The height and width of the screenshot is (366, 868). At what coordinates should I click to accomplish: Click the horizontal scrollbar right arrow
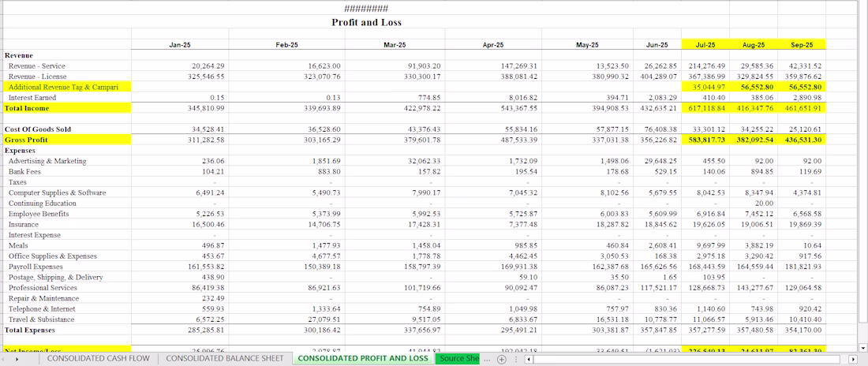[852, 360]
